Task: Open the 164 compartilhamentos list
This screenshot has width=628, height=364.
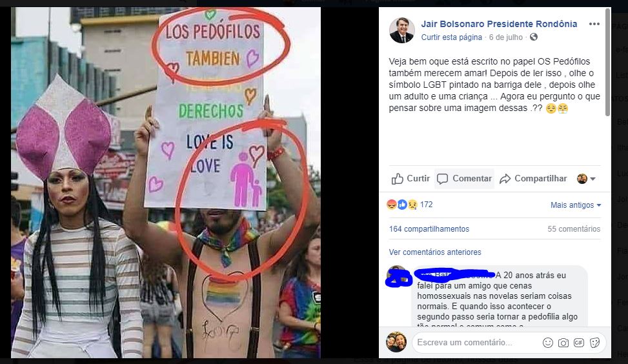Action: 429,229
